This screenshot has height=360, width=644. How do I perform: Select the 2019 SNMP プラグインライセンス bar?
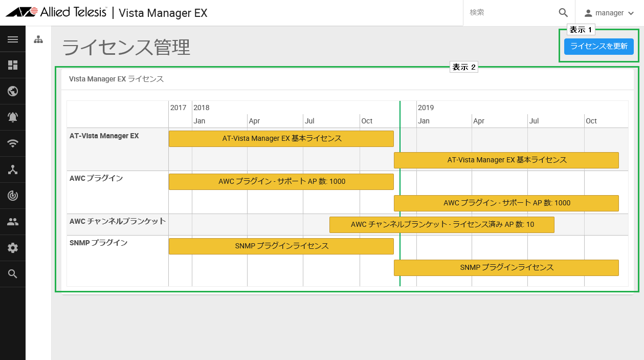pos(506,268)
